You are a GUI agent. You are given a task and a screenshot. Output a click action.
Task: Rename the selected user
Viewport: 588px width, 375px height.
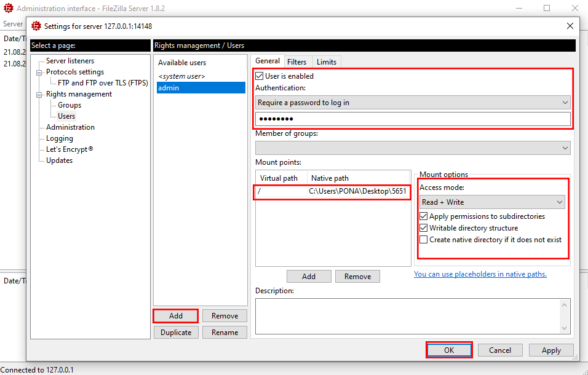click(x=224, y=333)
